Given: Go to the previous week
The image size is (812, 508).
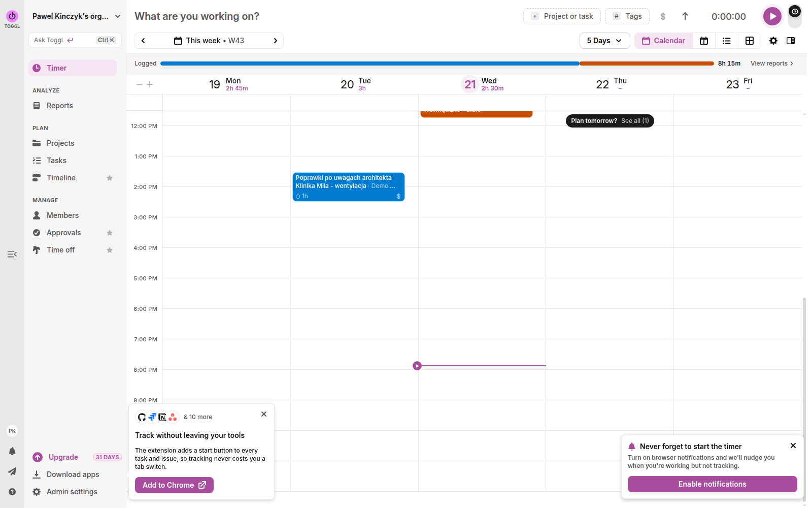Looking at the screenshot, I should [x=144, y=41].
